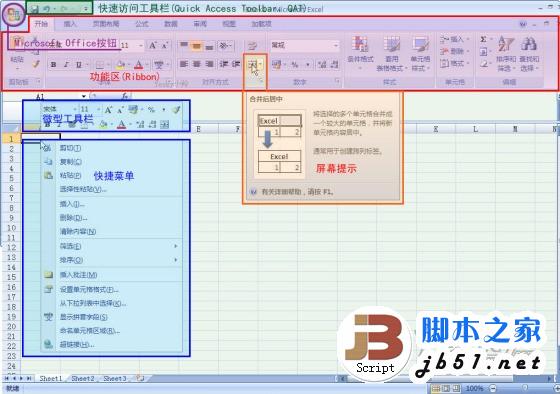Click Insert (插入) in ribbon cells group
Image resolution: width=560 pixels, height=394 pixels.
tap(454, 39)
